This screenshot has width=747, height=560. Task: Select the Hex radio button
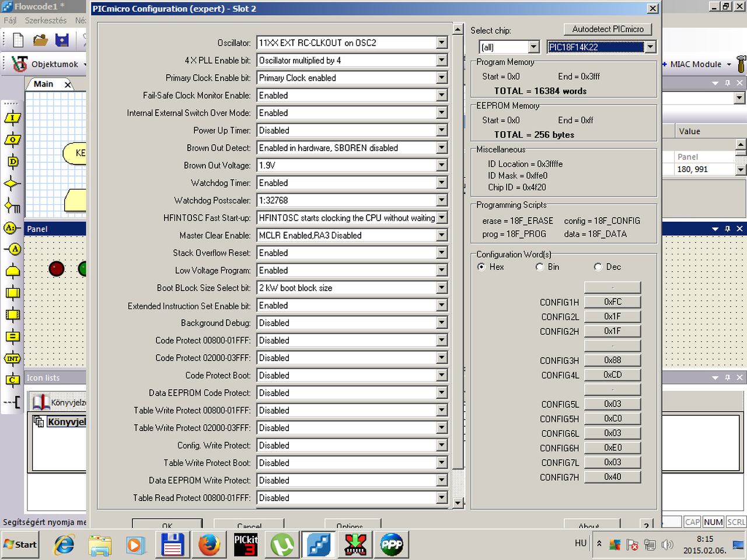(481, 267)
